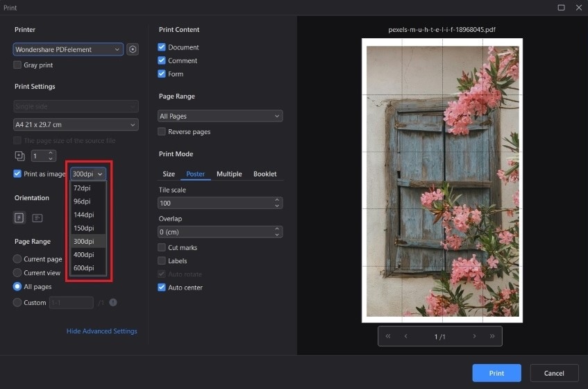
Task: Click the Cancel button
Action: click(554, 373)
